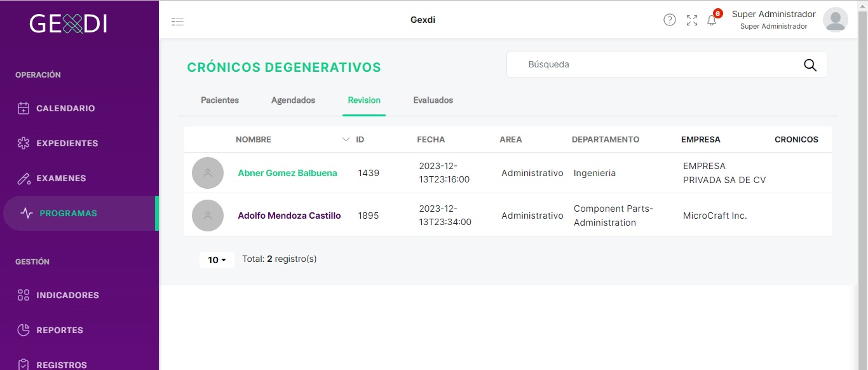868x370 pixels.
Task: Click the Registros clipboard icon
Action: (x=24, y=365)
